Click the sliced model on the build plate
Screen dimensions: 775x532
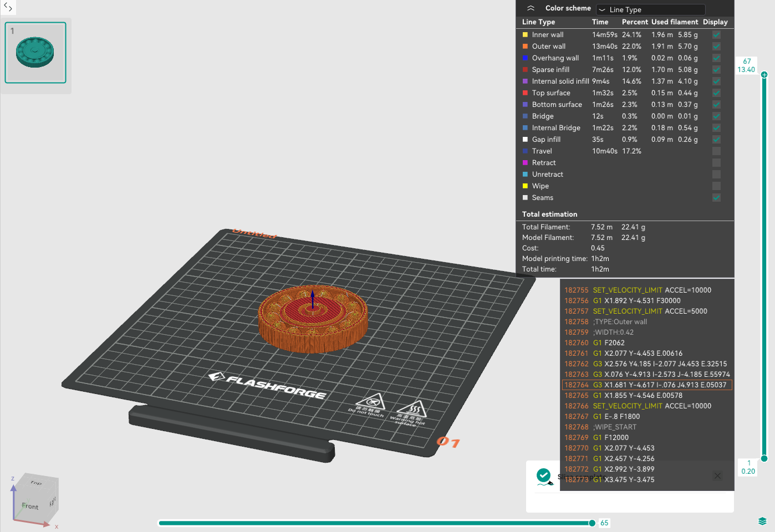[313, 319]
